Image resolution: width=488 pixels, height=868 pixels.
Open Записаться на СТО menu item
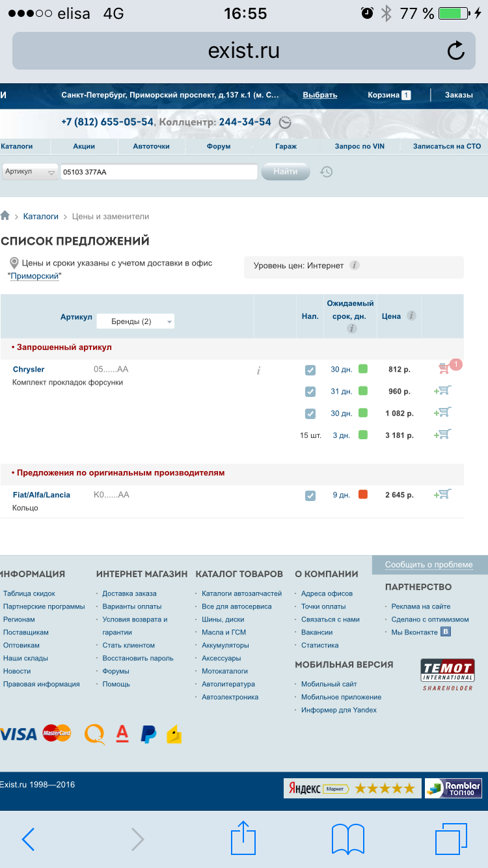click(x=447, y=146)
